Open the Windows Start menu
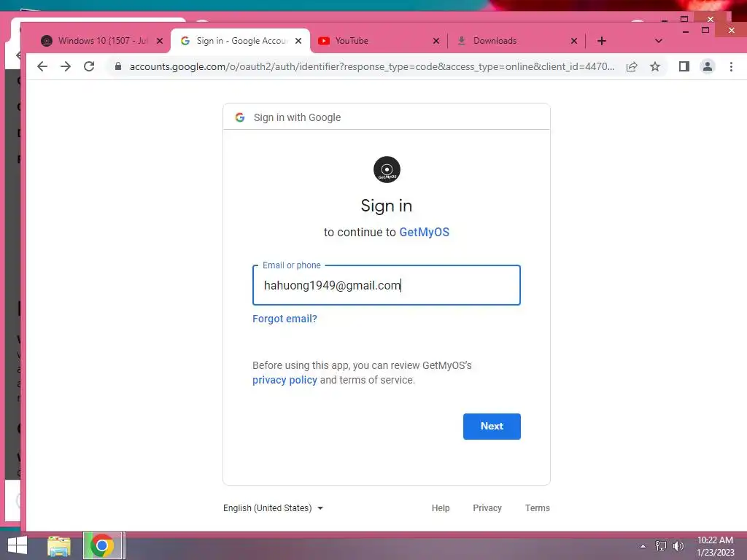The image size is (747, 560). click(18, 545)
